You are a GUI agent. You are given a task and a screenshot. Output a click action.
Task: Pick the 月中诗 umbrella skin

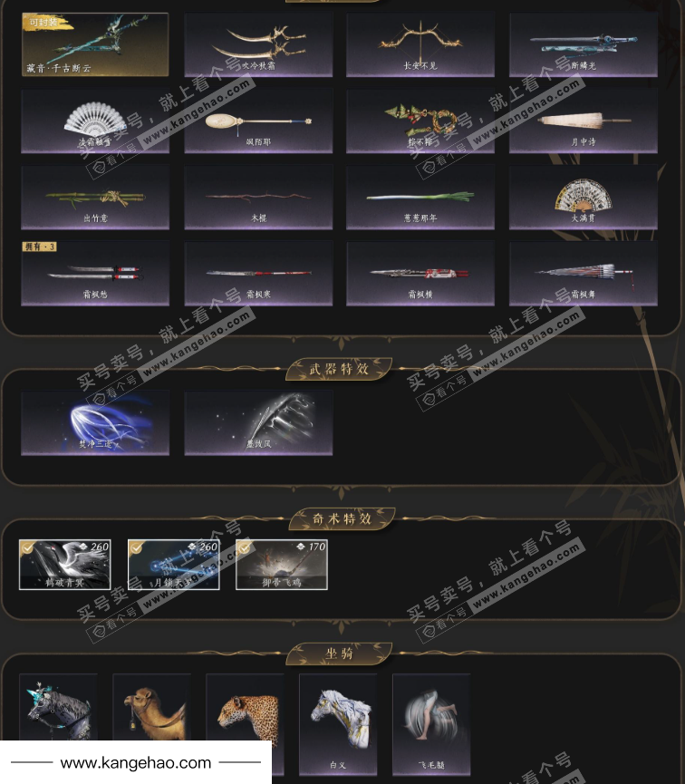click(583, 121)
